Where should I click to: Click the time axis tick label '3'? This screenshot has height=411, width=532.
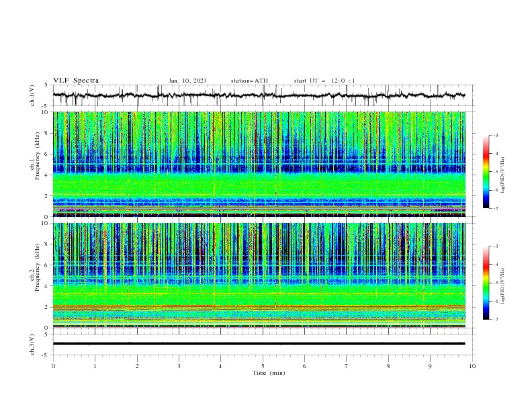tap(179, 366)
